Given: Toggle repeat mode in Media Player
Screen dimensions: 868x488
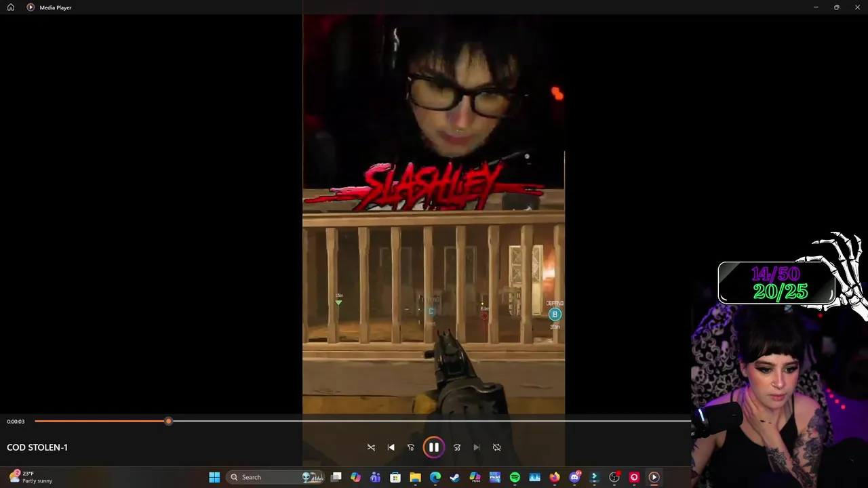Looking at the screenshot, I should coord(496,447).
